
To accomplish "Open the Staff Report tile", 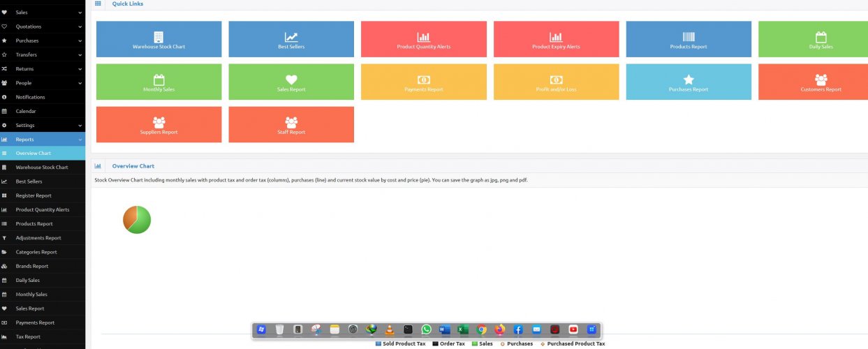I will (291, 124).
